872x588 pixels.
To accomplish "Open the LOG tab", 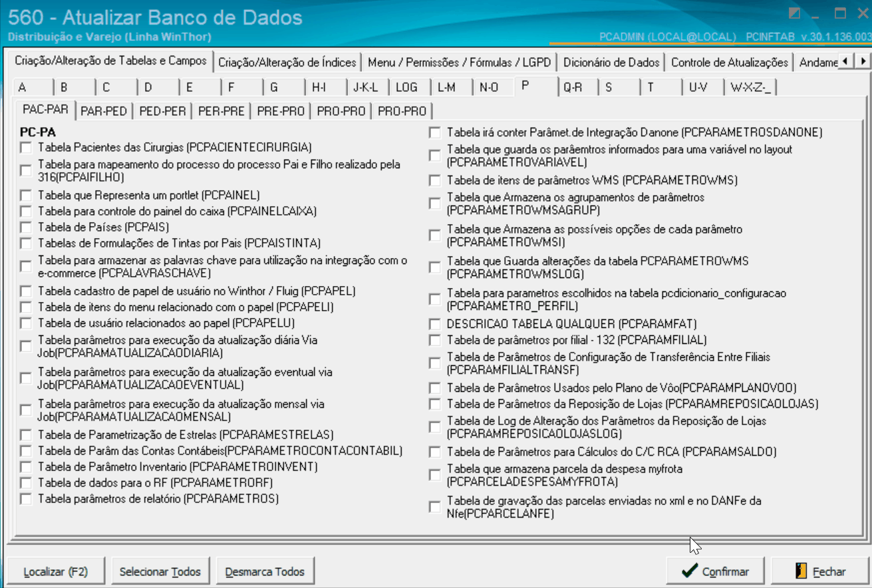I will click(x=409, y=88).
